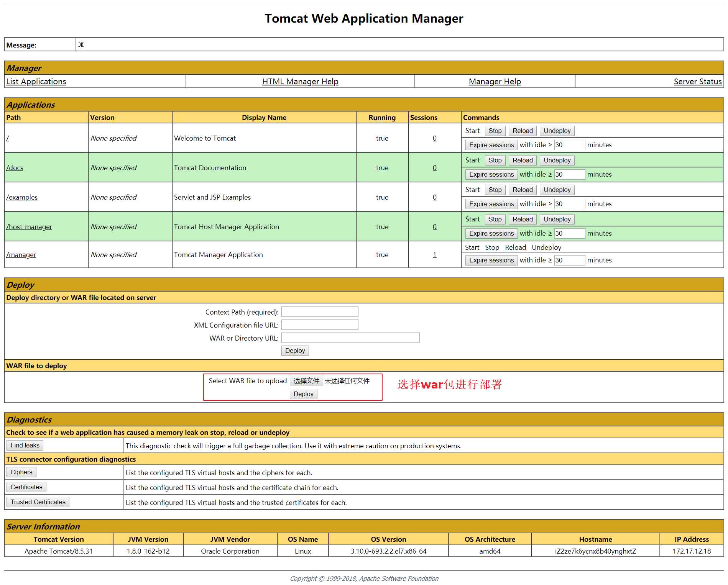Select the JVM version 1.8.0_162-b12 cell

coord(148,551)
